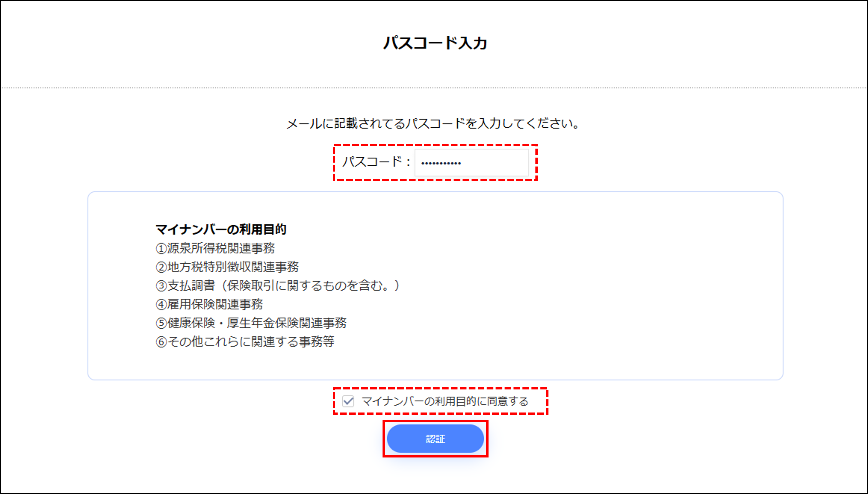
Task: Click the masked passcode dots
Action: coord(441,163)
